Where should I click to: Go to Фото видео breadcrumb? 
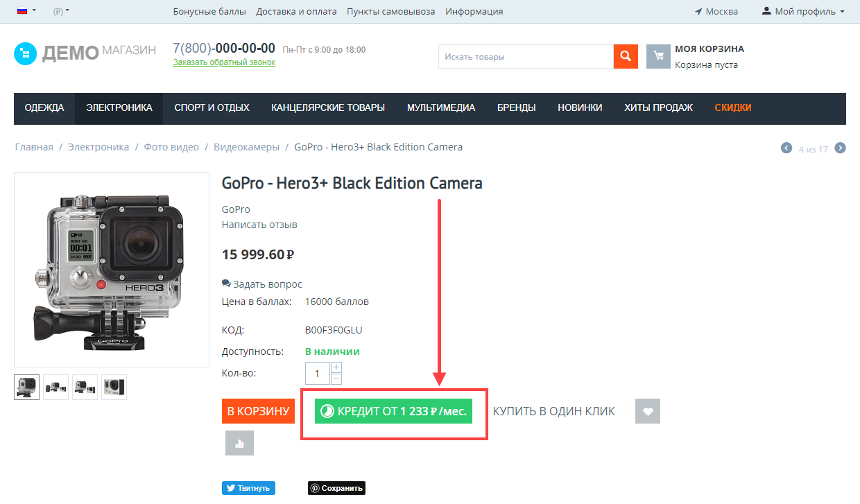171,147
